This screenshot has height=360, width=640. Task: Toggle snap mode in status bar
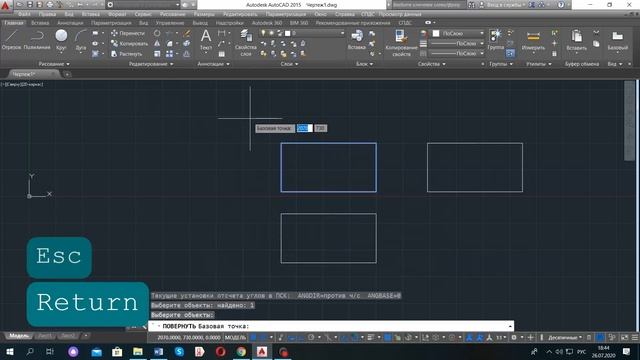(262, 338)
